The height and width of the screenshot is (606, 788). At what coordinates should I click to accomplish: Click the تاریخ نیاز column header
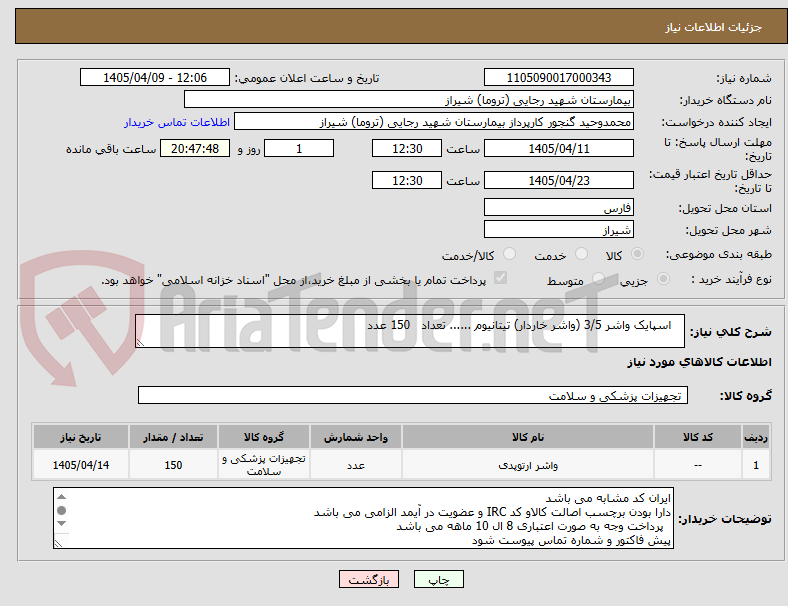pos(80,437)
